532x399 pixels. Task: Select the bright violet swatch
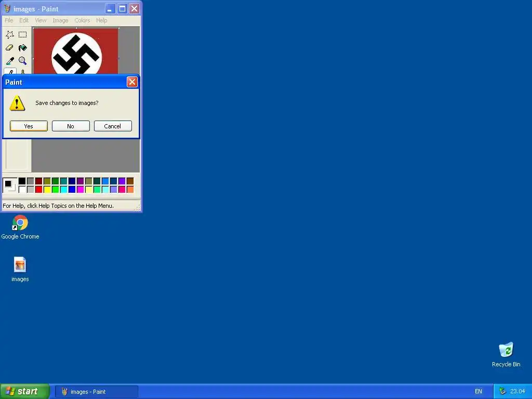[x=122, y=181]
